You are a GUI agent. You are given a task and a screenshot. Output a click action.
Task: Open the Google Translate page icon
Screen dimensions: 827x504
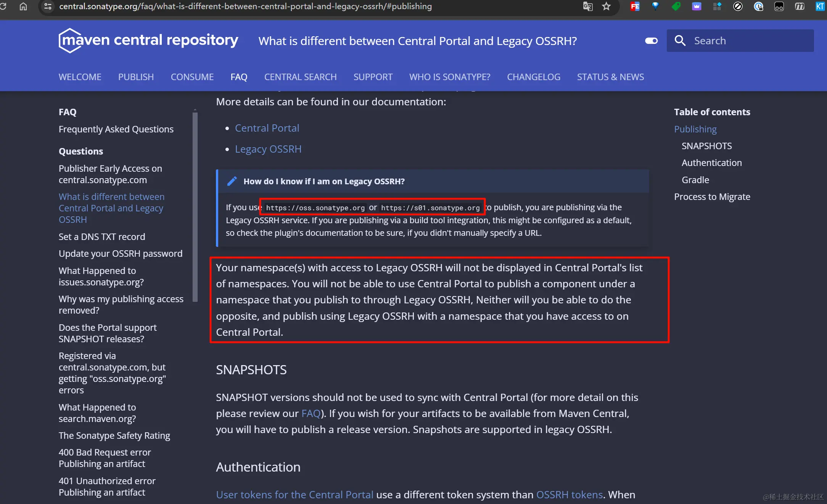(x=587, y=6)
